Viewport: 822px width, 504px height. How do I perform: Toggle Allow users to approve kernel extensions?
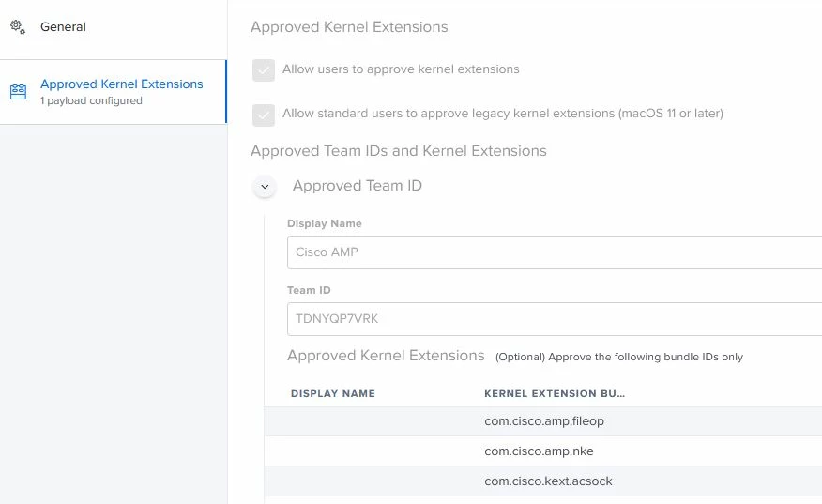264,70
